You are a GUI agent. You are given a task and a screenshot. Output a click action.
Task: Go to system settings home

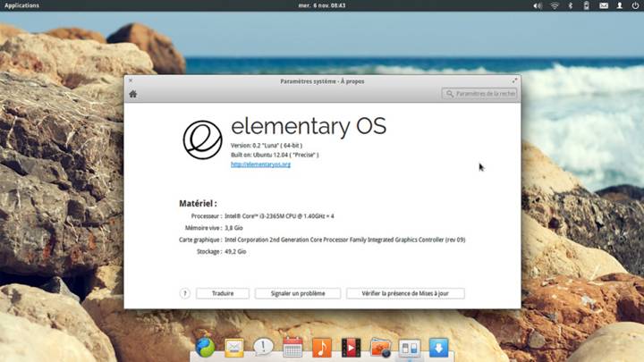coord(133,94)
